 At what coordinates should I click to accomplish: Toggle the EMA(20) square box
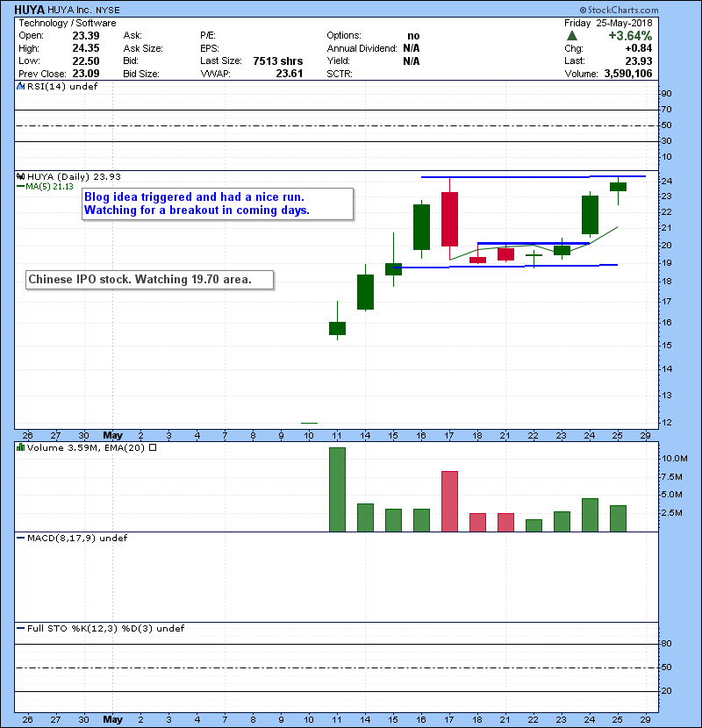(153, 447)
